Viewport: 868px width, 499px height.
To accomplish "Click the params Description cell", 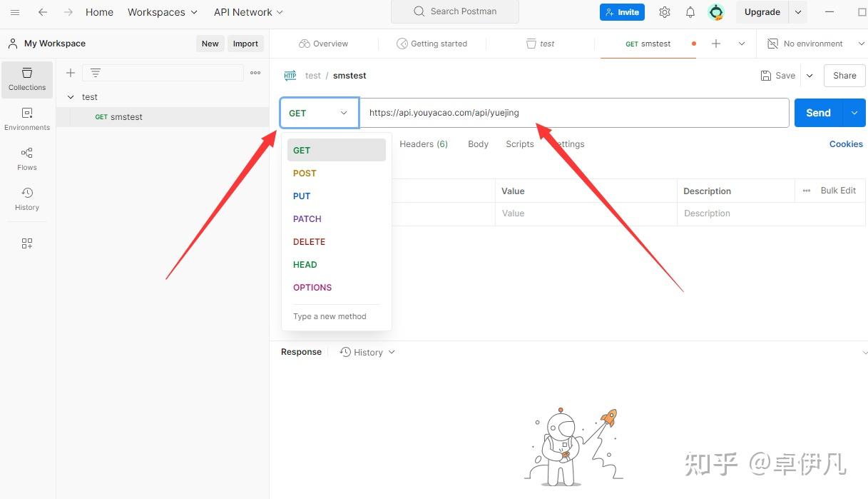I will (x=771, y=213).
